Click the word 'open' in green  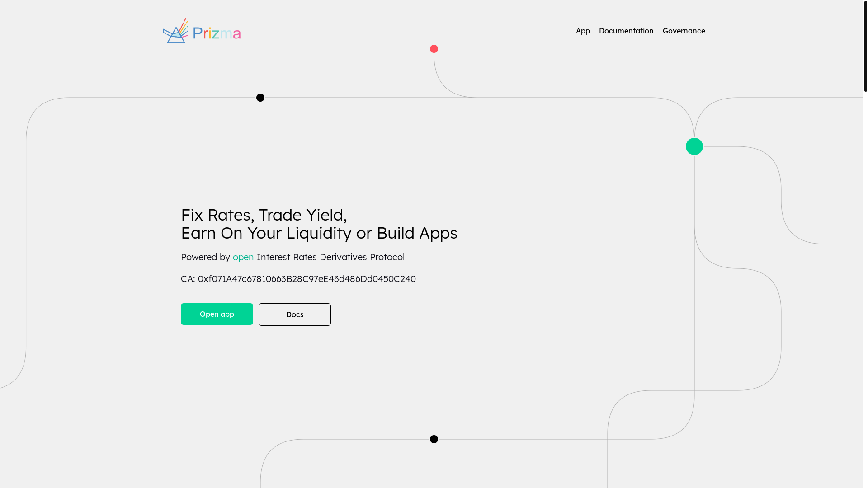point(243,257)
